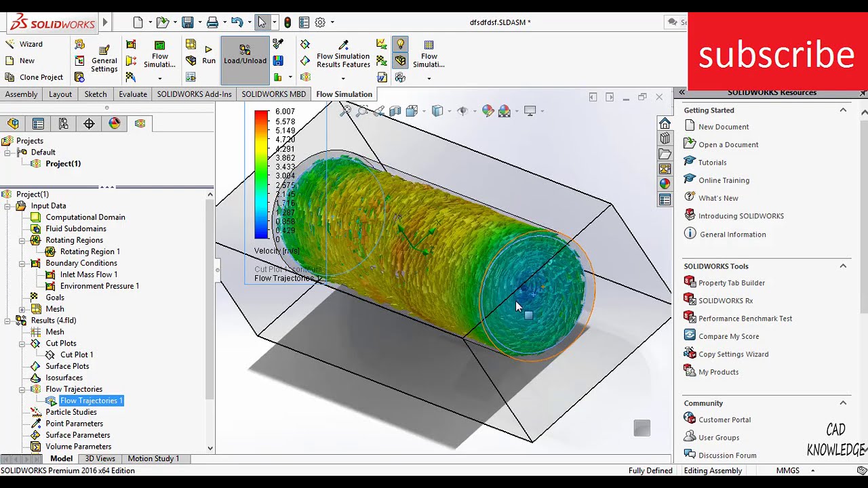Switch to the Assembly tab
Viewport: 868px width, 488px height.
(22, 94)
